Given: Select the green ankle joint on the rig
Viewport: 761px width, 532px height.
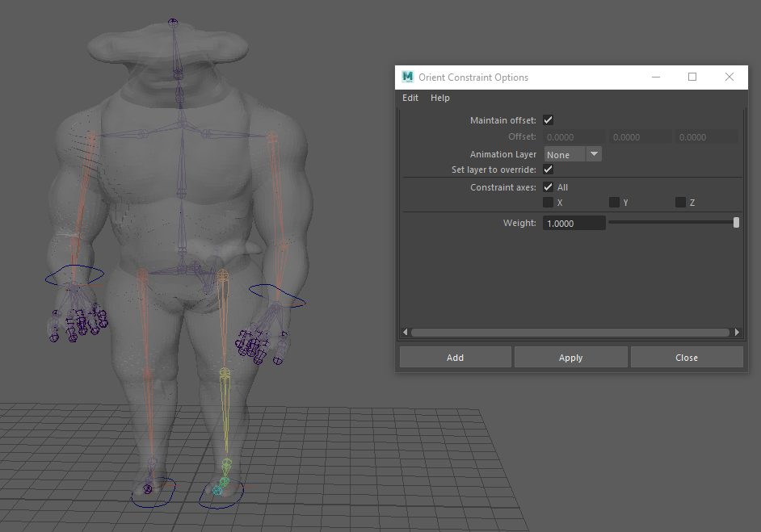Looking at the screenshot, I should point(227,464).
